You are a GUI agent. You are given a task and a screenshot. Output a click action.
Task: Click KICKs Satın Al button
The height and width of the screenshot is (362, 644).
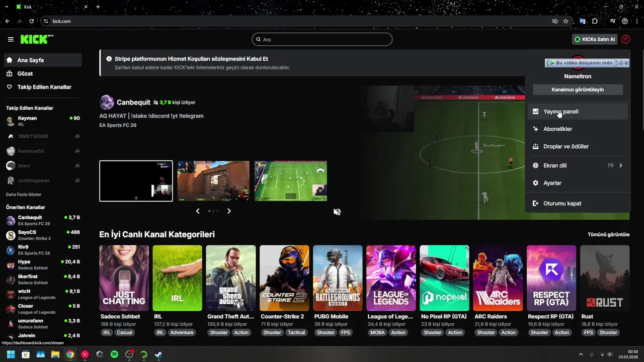595,39
